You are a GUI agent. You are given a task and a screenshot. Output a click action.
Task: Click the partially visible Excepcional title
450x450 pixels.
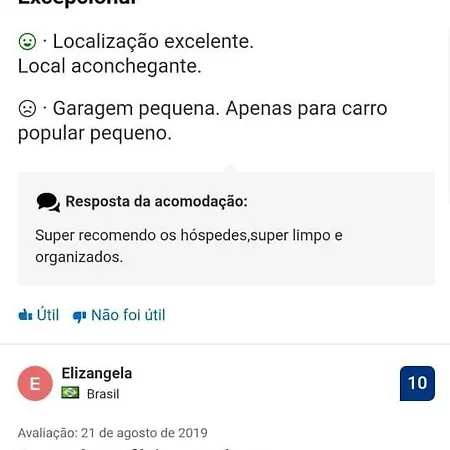pyautogui.click(x=77, y=3)
